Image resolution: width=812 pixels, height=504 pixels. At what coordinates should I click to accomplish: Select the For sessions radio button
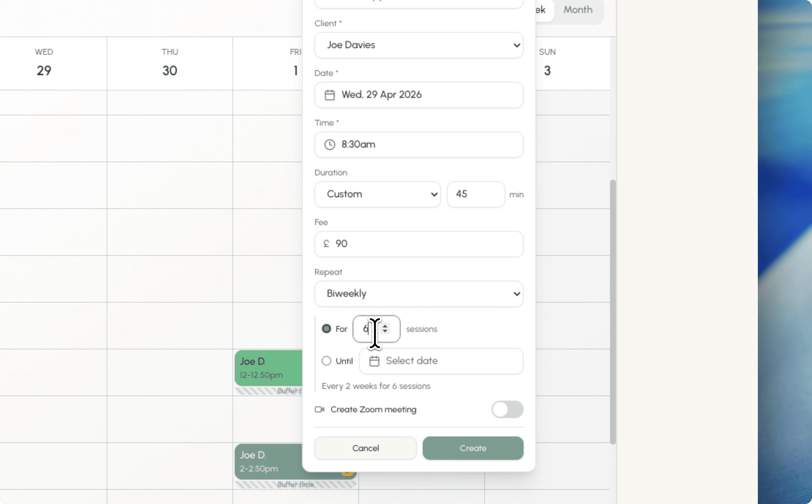coord(326,329)
